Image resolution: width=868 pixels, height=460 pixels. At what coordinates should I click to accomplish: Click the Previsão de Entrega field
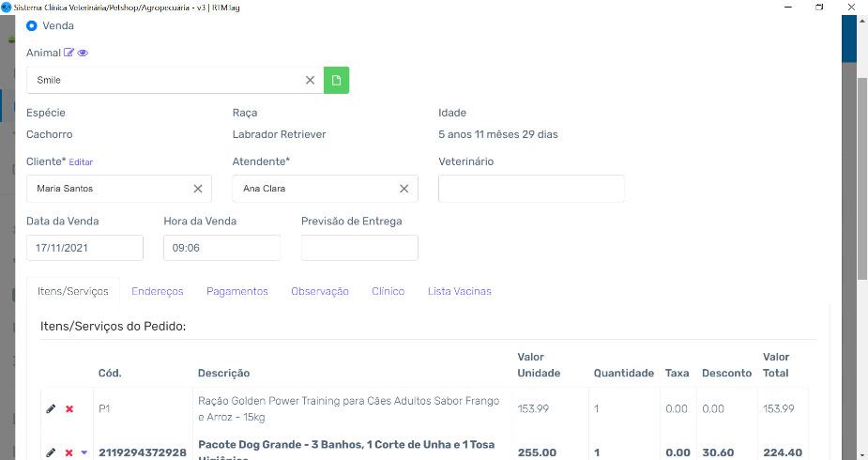point(359,248)
